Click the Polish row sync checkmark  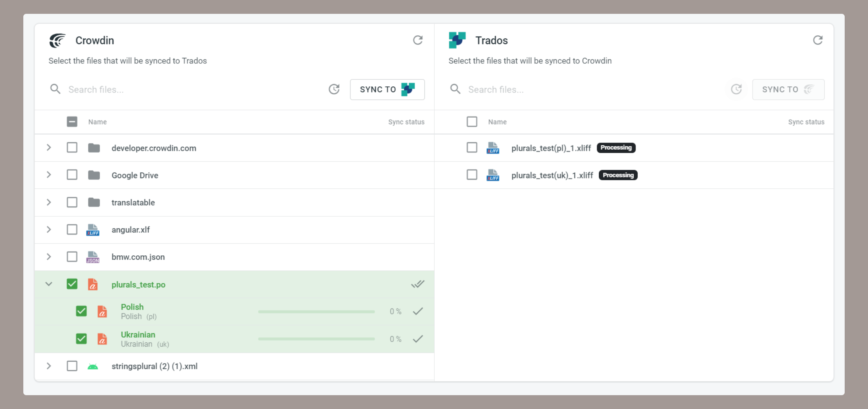coord(418,311)
